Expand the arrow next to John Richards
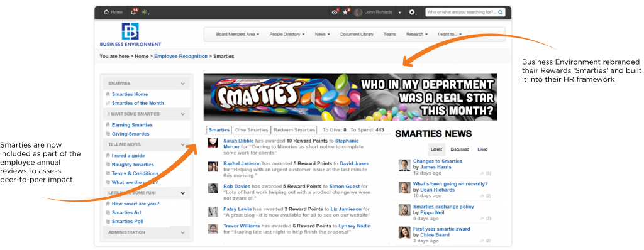Screen dimensions: 644x250 [x=399, y=13]
